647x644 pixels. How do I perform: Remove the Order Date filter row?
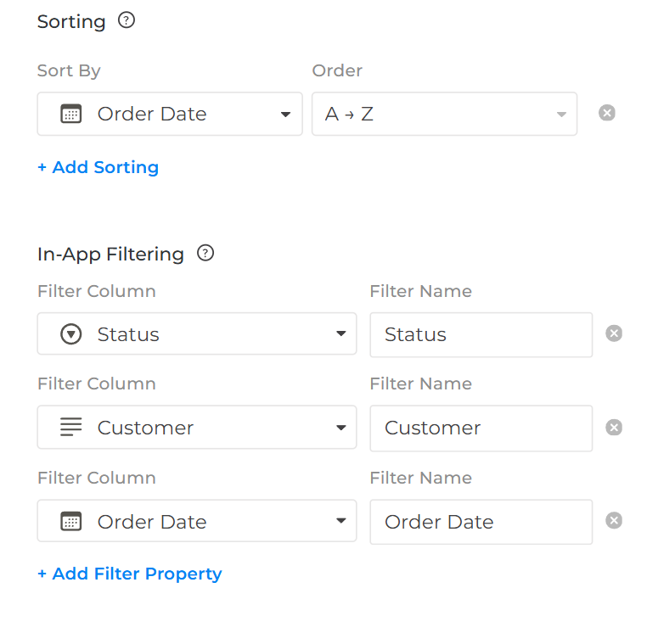tap(614, 520)
